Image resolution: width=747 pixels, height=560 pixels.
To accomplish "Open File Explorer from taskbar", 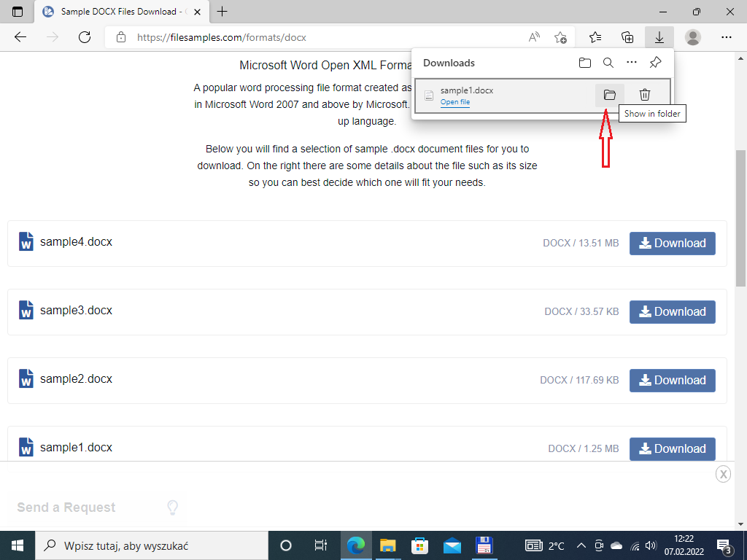I will [x=388, y=545].
